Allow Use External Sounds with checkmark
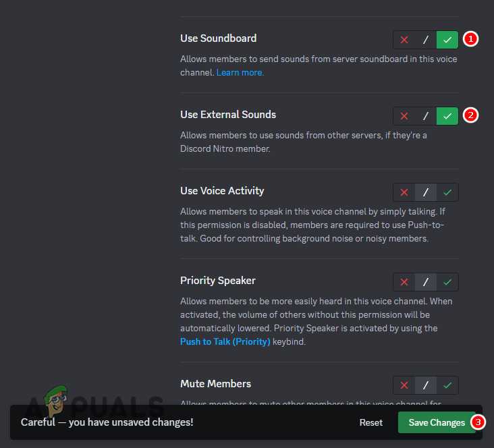Screen dimensions: 494x448 point(447,116)
